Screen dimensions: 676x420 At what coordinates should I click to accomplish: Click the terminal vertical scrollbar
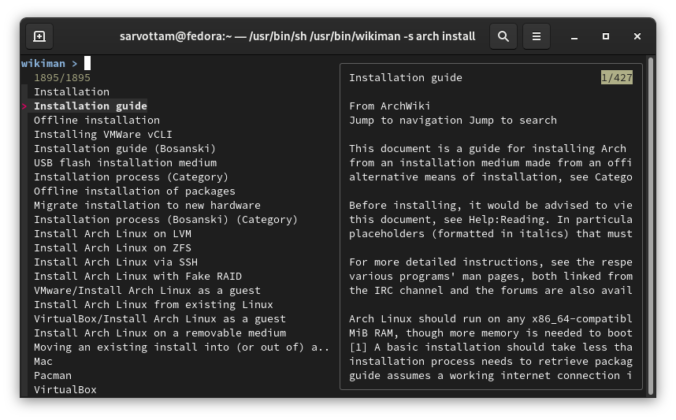(x=651, y=224)
